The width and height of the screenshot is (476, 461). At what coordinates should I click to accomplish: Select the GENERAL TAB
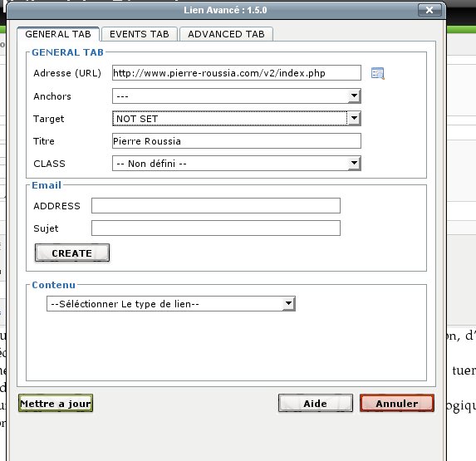(58, 34)
